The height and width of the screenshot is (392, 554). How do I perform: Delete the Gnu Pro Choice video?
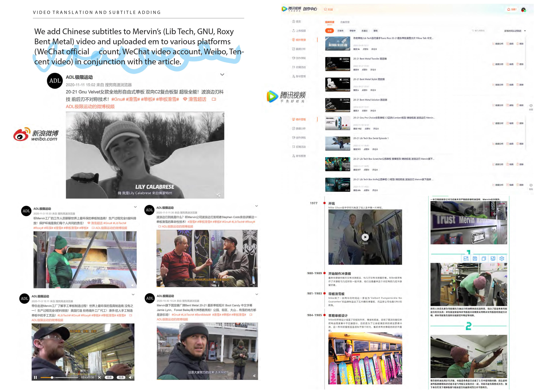[520, 123]
